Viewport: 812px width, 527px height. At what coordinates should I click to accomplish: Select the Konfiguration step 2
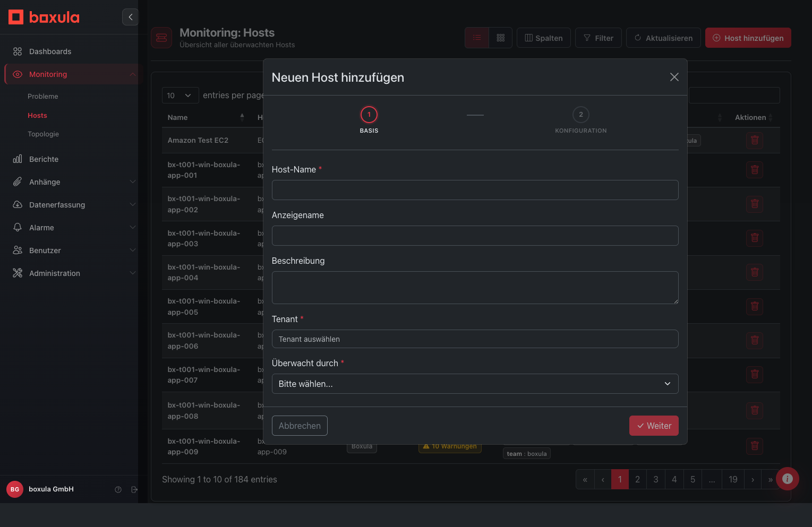[x=581, y=115]
